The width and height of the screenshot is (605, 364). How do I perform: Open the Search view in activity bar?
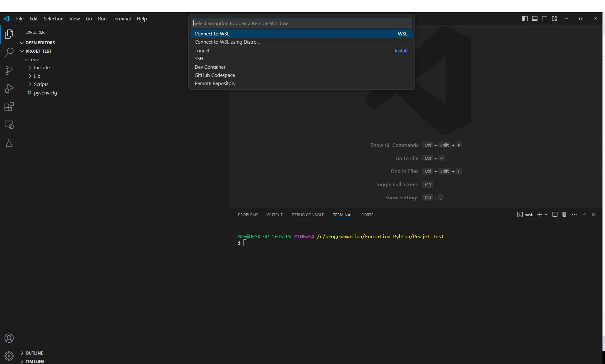9,52
